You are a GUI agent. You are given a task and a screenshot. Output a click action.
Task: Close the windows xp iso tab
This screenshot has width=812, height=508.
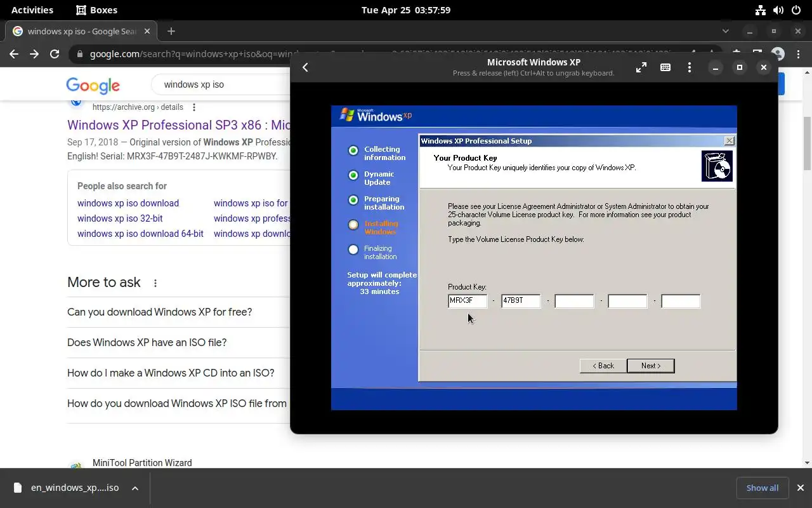coord(147,31)
